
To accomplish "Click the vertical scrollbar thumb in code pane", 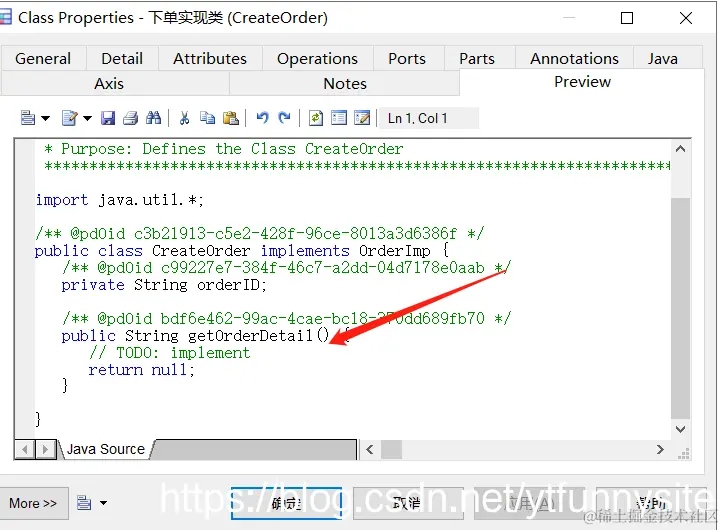I will tap(680, 308).
